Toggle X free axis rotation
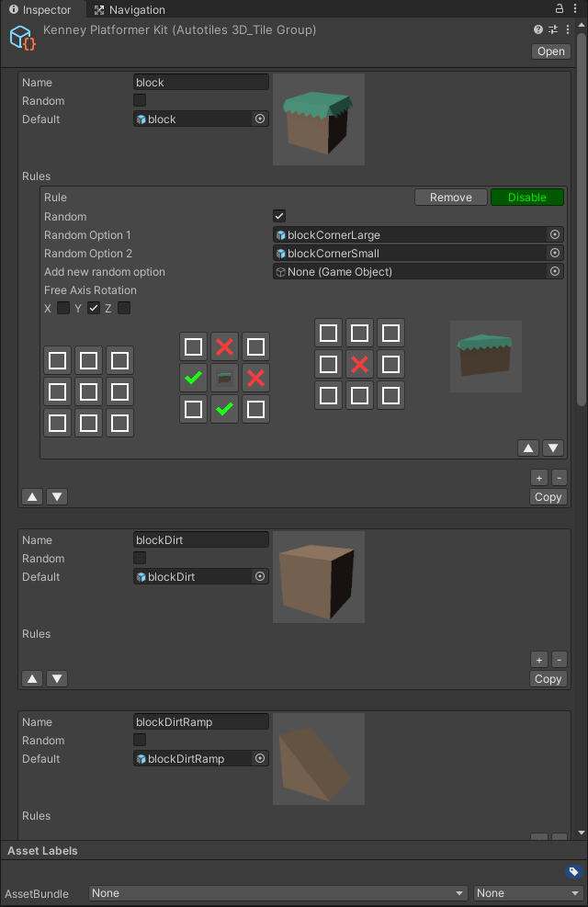 (63, 308)
